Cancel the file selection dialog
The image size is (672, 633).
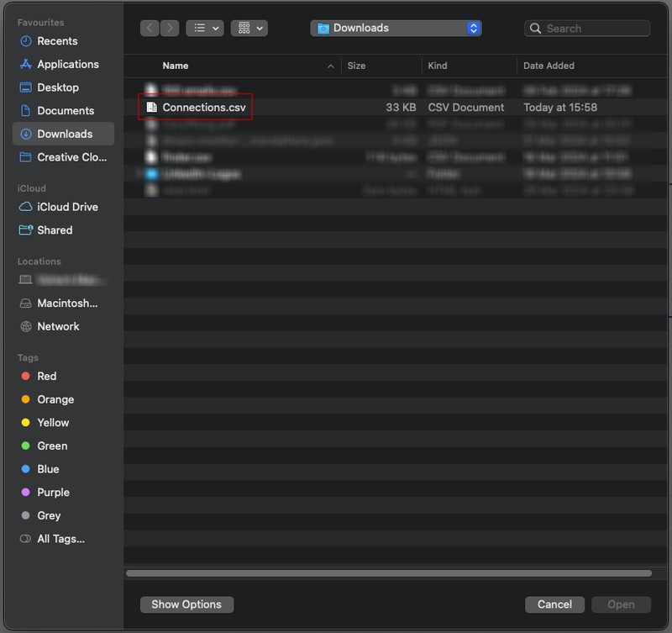(554, 604)
